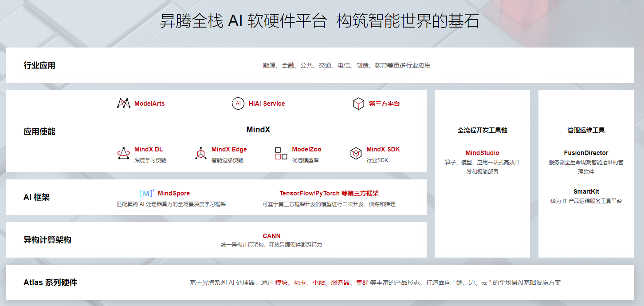Click the 行业SDK caption
Screen dimensions: 644x306
point(377,160)
